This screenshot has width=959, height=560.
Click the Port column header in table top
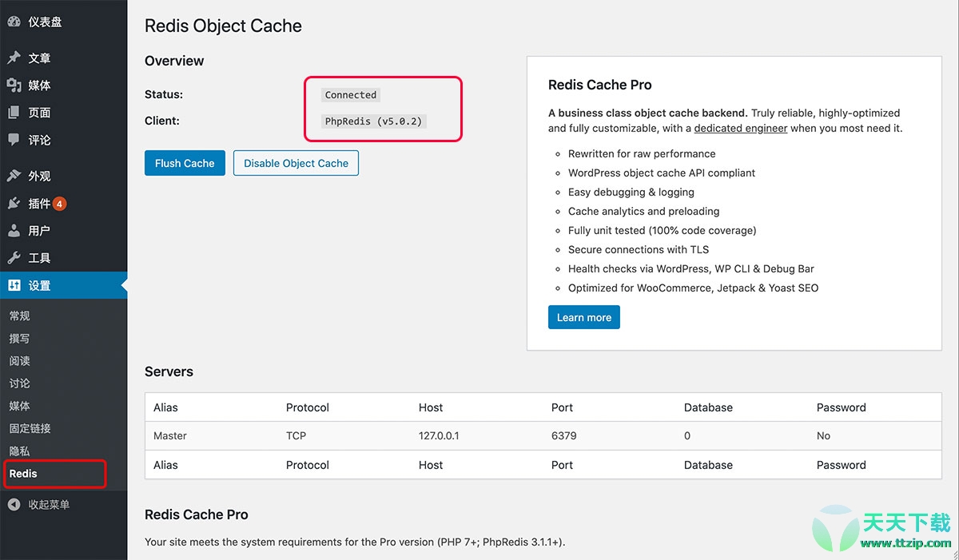click(x=562, y=407)
